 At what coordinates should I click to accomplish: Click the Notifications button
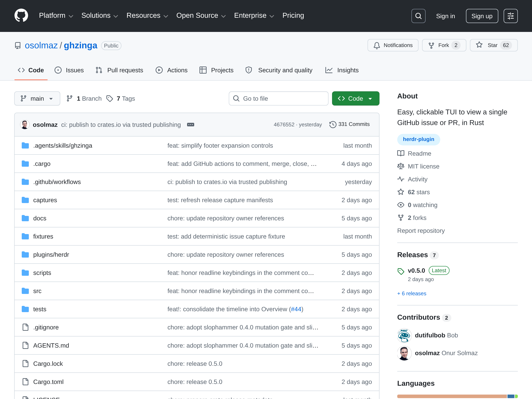393,45
